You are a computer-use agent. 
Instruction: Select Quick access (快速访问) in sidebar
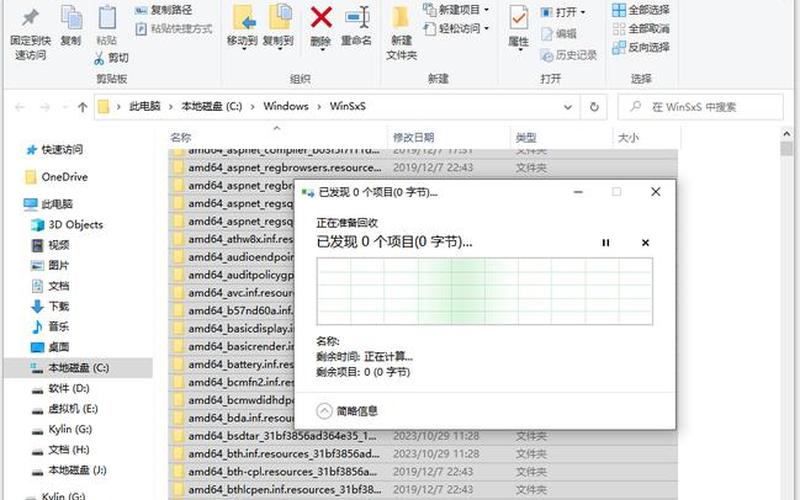click(x=54, y=149)
